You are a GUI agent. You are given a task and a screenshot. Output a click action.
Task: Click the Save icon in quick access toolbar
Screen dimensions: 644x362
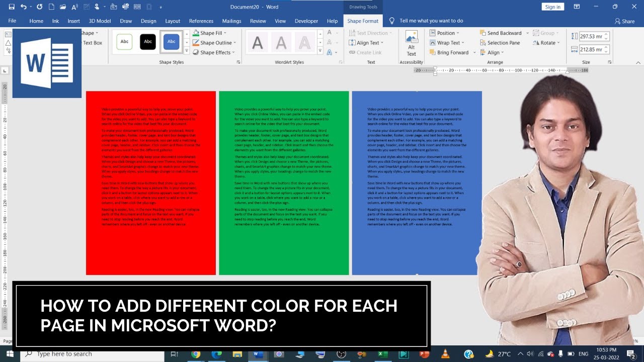coord(12,7)
